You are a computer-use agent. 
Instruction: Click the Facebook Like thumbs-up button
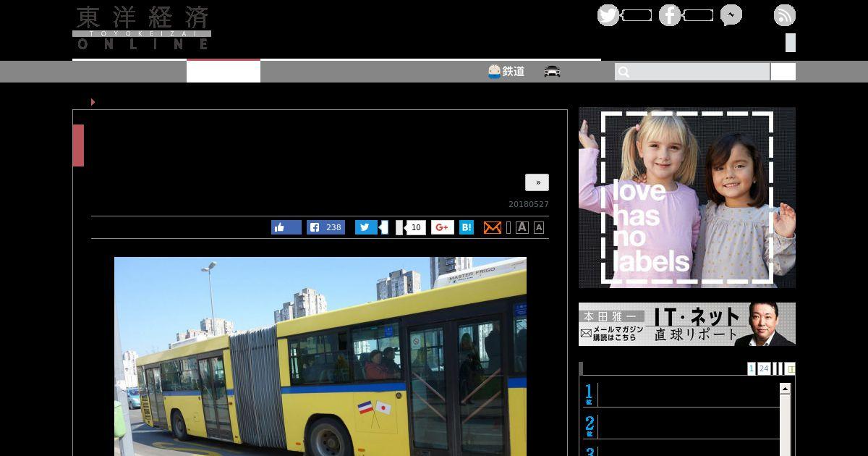tap(286, 227)
